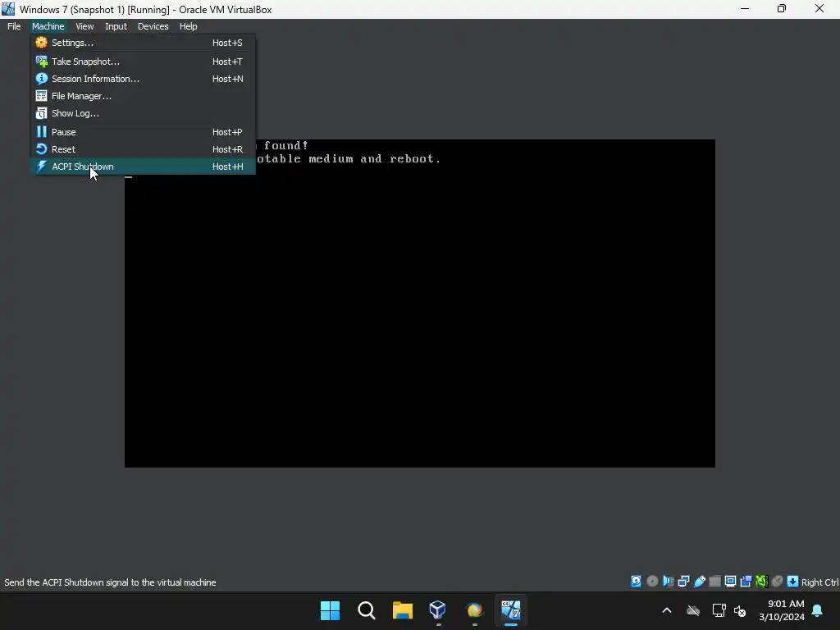
Task: Open the Windows Start menu
Action: pyautogui.click(x=330, y=610)
